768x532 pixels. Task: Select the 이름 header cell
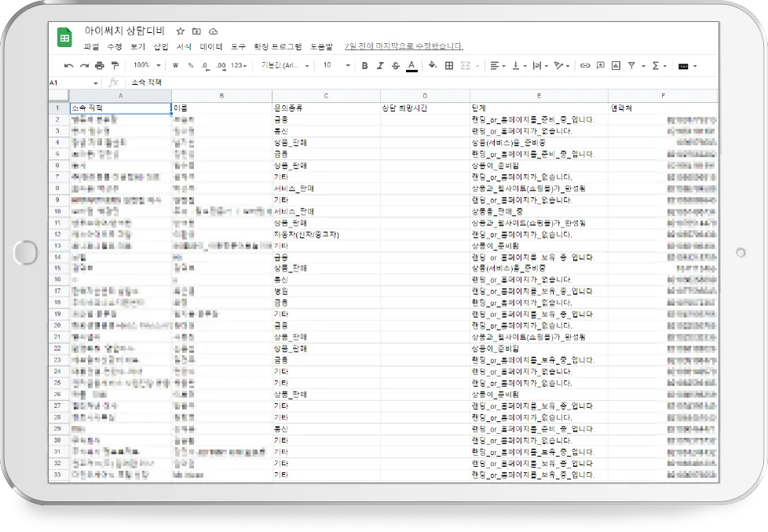click(x=222, y=108)
